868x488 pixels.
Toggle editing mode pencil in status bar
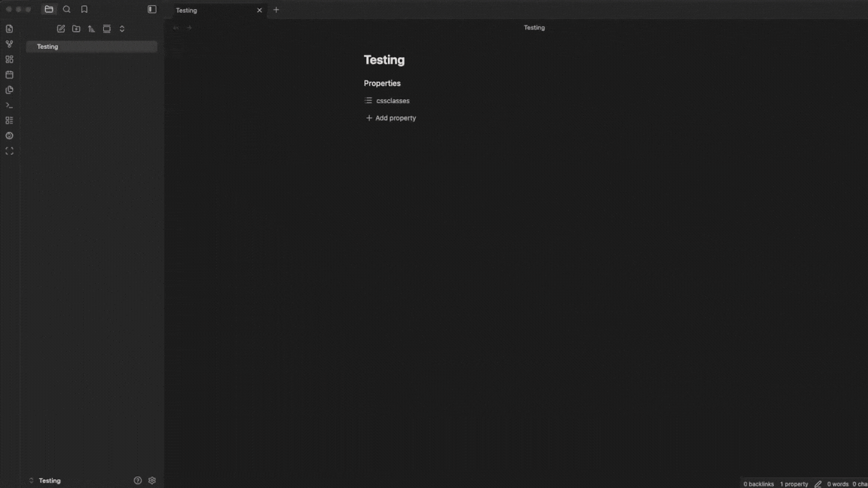tap(818, 483)
